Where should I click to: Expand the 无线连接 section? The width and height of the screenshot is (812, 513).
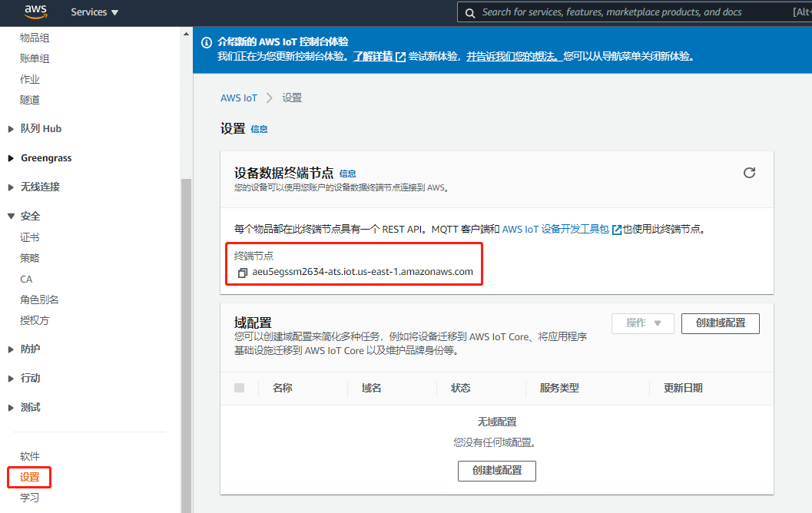pos(34,187)
